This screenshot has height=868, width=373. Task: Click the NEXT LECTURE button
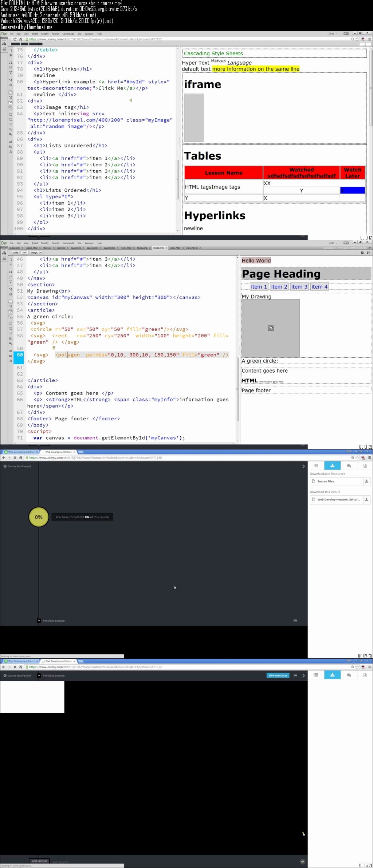[39, 861]
